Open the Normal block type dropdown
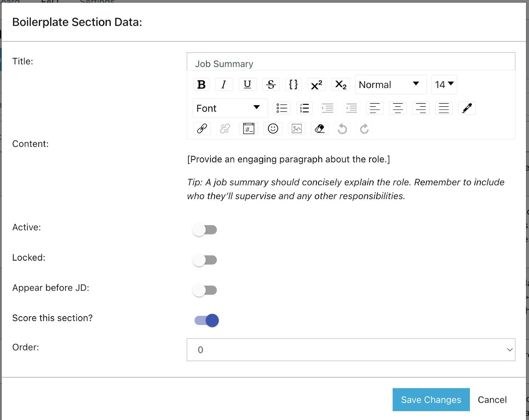Viewport: 529px width, 420px height. pyautogui.click(x=390, y=85)
